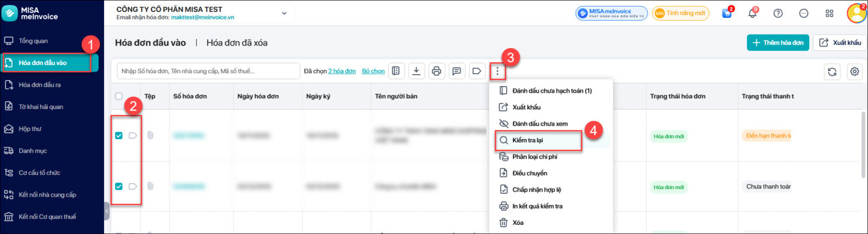
Task: Uncheck the first invoice row checkbox
Action: pyautogui.click(x=119, y=135)
